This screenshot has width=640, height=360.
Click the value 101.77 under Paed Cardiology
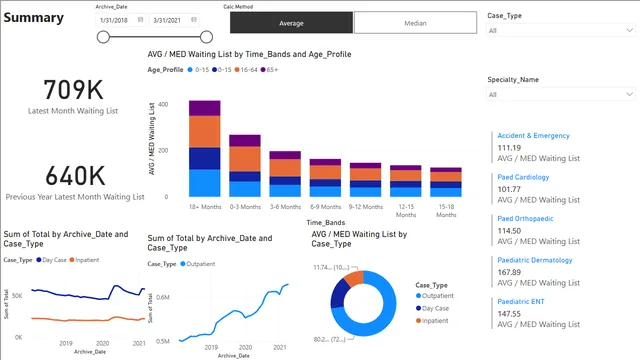pos(509,189)
